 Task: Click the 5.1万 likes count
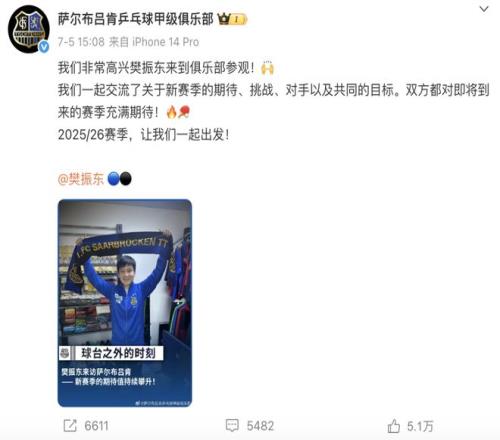pos(420,426)
